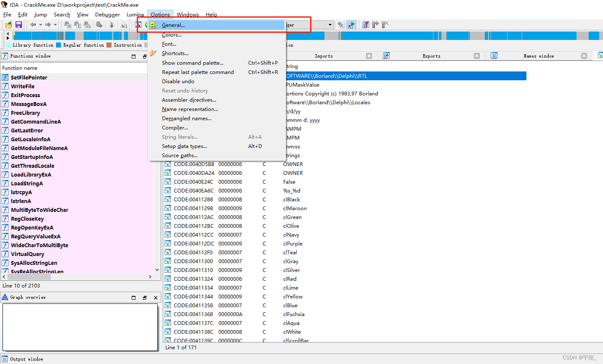Open the Debugger menu

[x=107, y=14]
